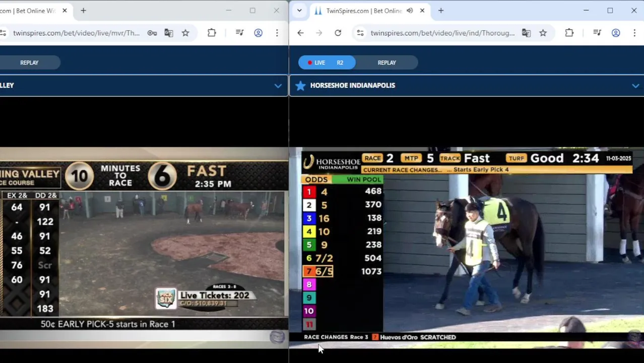The image size is (644, 363).
Task: Select the TwinSpires tab in right window
Action: point(364,11)
